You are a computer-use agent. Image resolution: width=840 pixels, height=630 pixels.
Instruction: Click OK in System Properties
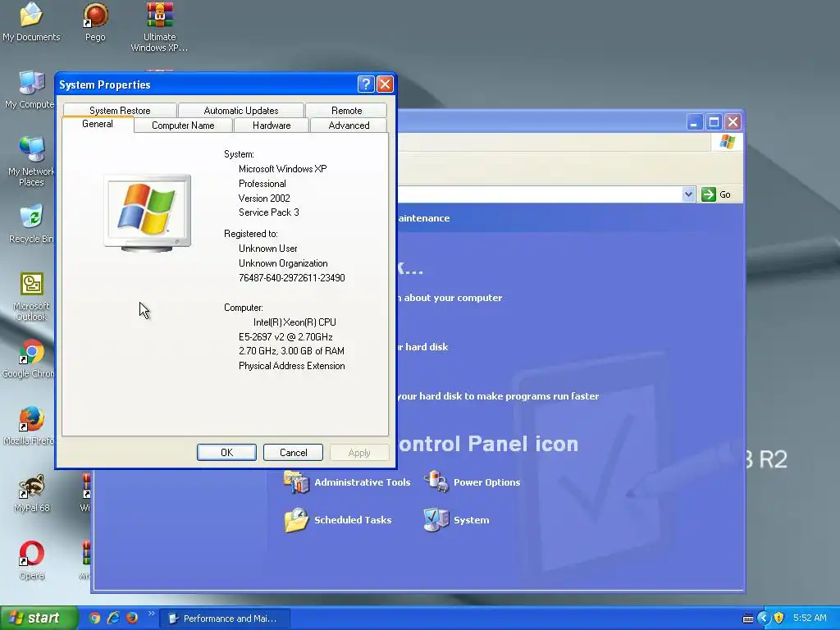coord(226,453)
